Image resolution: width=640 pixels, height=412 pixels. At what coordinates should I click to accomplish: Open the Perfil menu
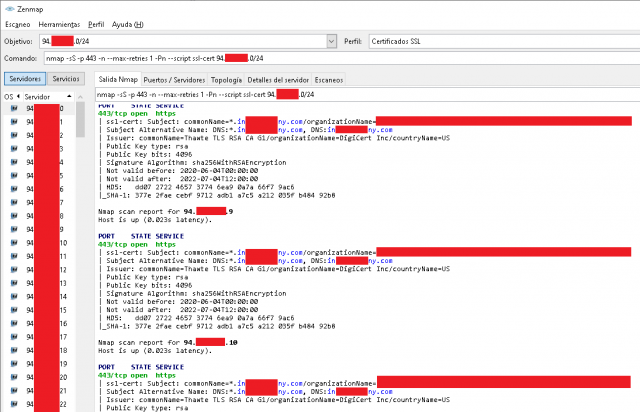click(96, 24)
